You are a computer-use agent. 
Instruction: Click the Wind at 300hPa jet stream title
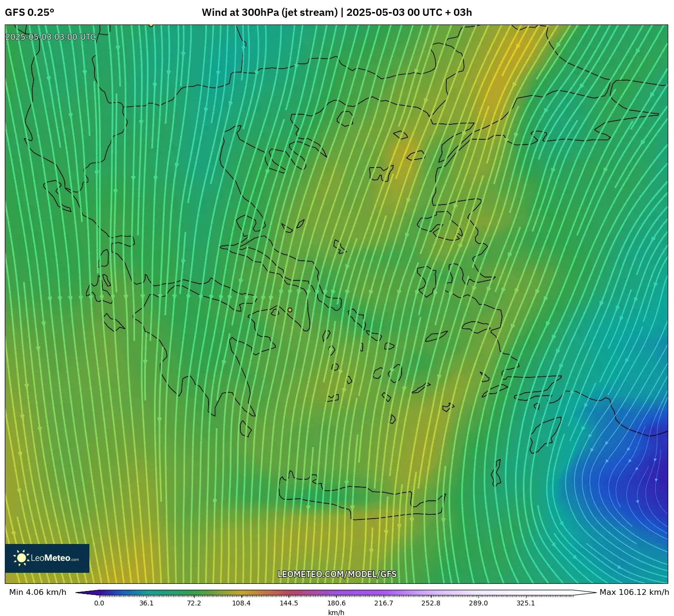point(337,12)
